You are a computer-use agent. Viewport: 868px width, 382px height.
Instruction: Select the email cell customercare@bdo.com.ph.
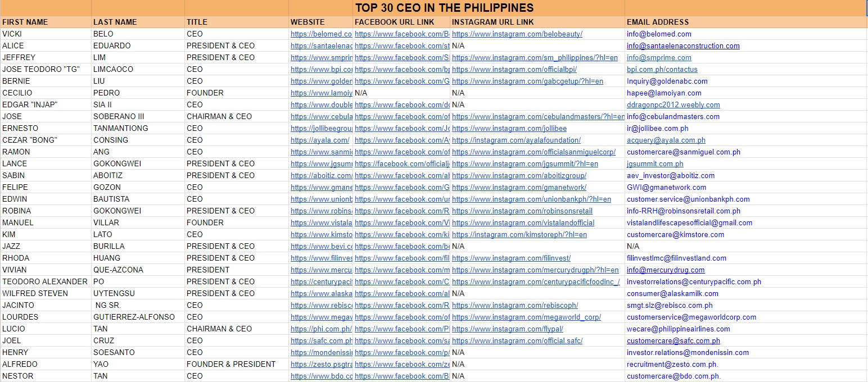tap(746, 376)
